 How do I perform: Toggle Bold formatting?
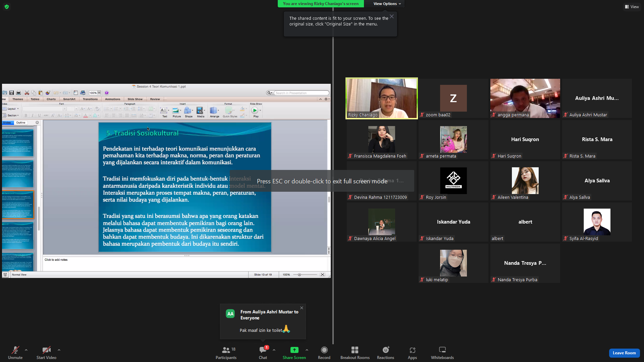click(26, 116)
